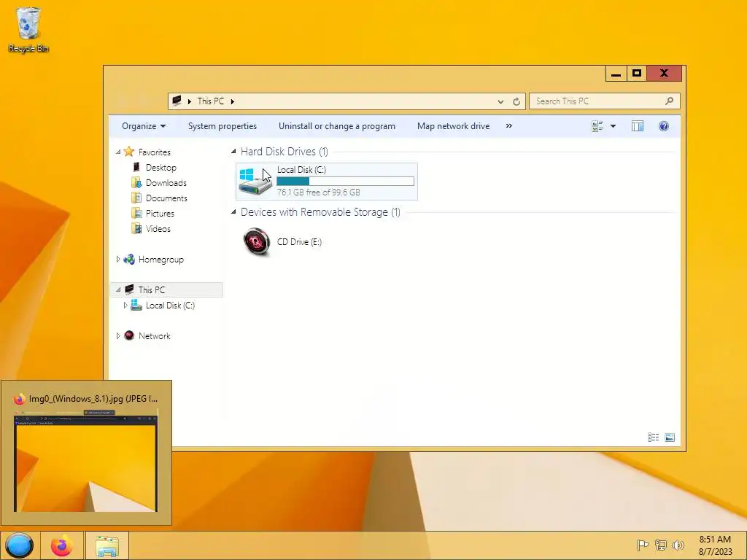Image resolution: width=747 pixels, height=560 pixels.
Task: Open the Help question mark icon
Action: pos(664,126)
